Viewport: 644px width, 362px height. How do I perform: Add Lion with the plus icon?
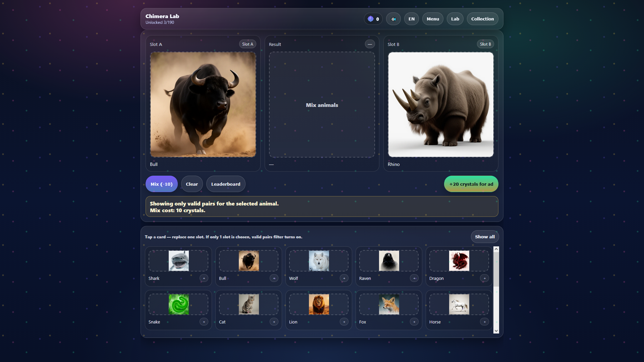click(x=344, y=322)
